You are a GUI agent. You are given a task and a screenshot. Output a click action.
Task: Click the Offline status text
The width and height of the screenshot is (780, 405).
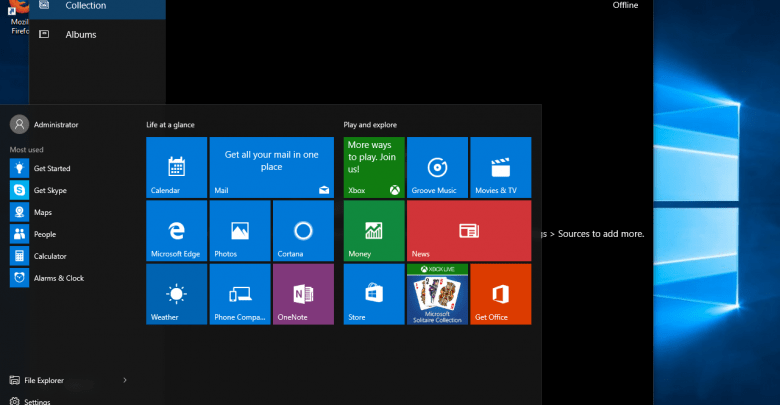click(x=625, y=5)
